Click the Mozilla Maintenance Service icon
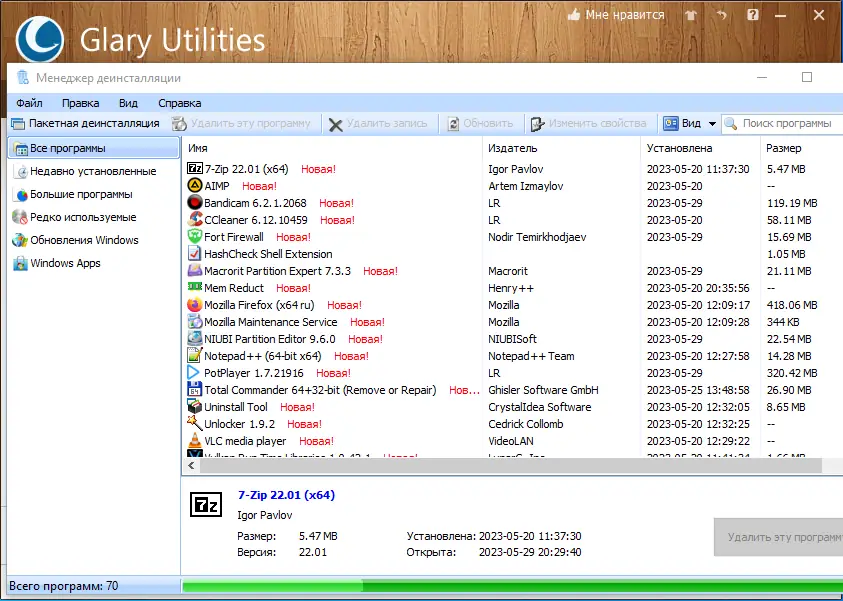This screenshot has width=843, height=601. point(195,322)
